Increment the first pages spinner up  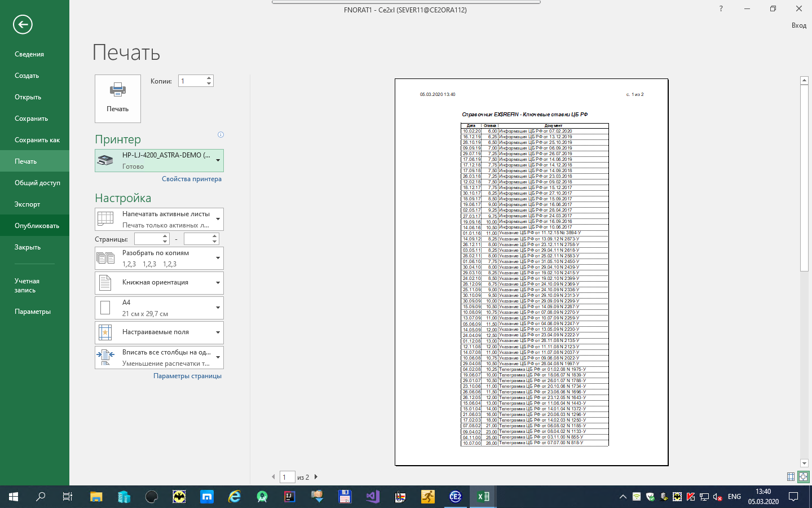click(165, 237)
